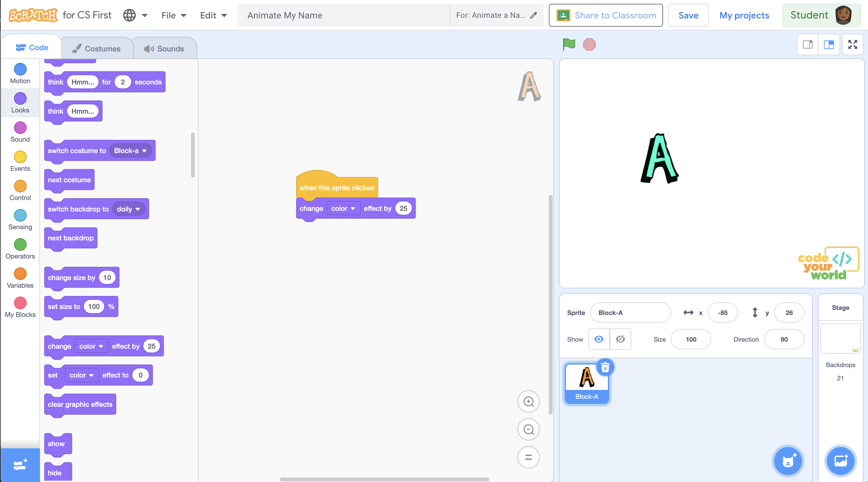
Task: Open the Edit menu
Action: pos(213,15)
